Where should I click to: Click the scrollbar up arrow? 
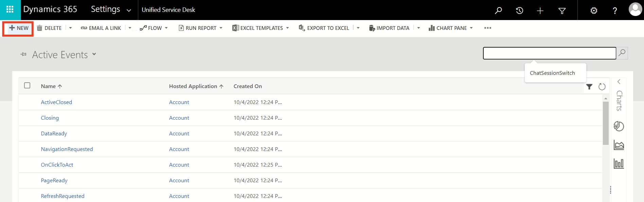[x=606, y=99]
